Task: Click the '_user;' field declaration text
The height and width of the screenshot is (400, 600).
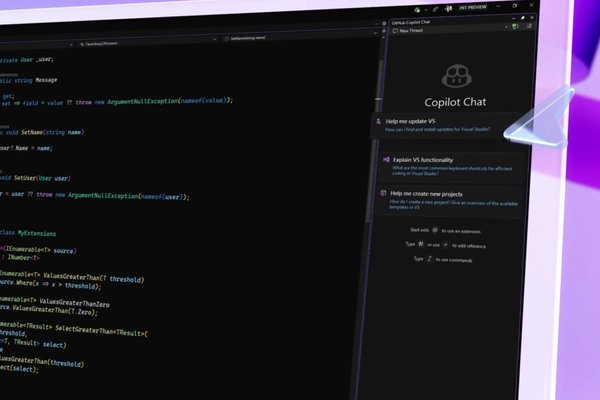Action: point(45,59)
